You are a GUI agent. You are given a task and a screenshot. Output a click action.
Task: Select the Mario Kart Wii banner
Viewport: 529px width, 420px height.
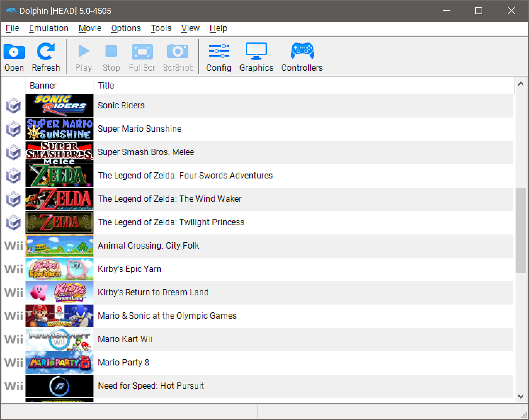coord(59,339)
